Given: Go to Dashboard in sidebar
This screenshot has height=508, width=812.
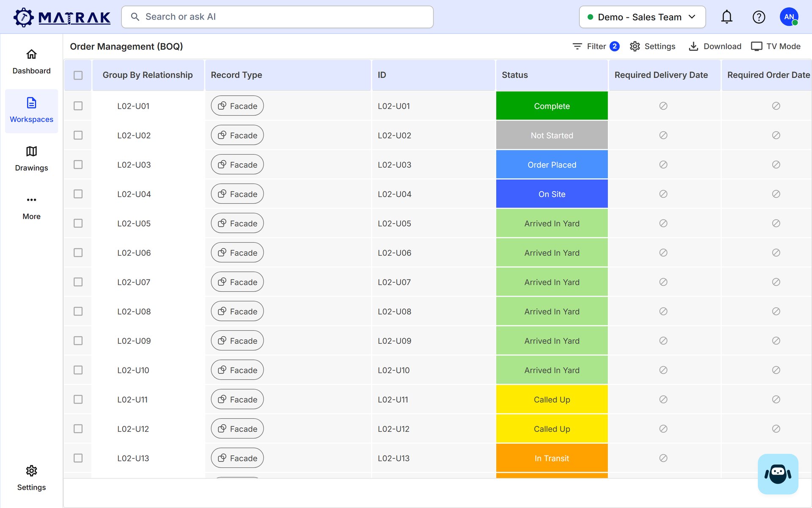Looking at the screenshot, I should 31,62.
